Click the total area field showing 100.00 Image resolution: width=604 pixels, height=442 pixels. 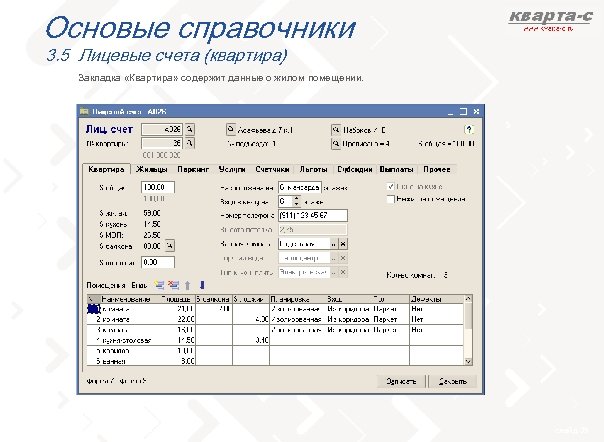(x=158, y=187)
